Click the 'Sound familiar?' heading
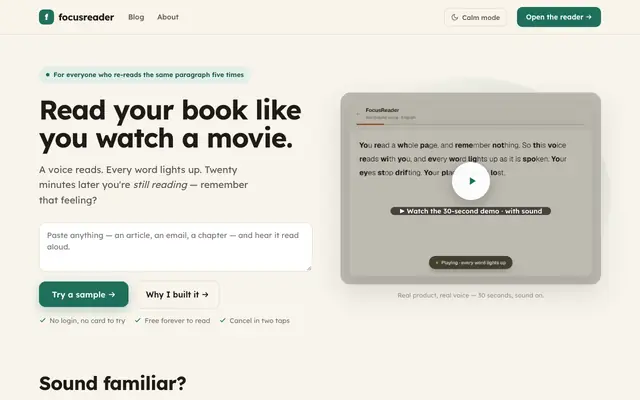This screenshot has height=400, width=640. pyautogui.click(x=113, y=383)
